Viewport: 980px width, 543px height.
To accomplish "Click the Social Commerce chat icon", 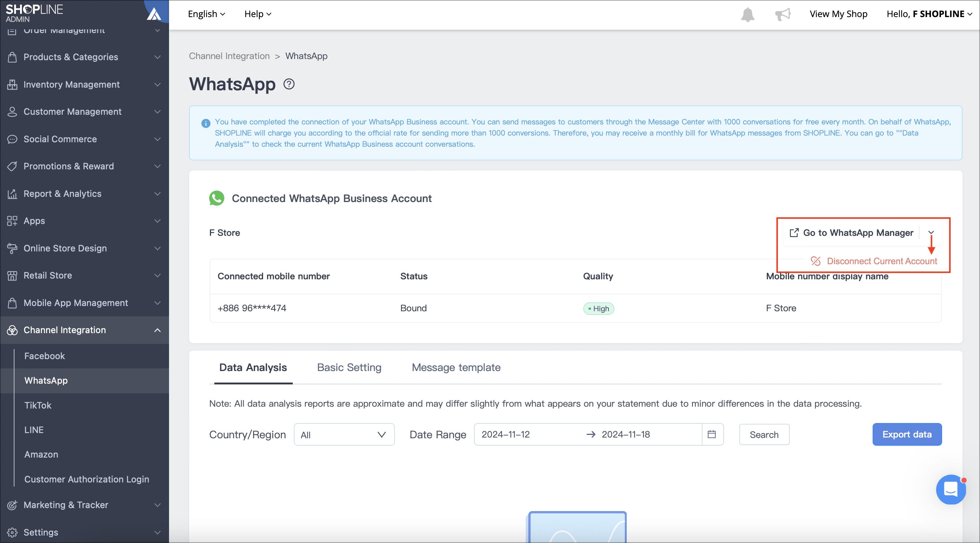I will coord(12,139).
